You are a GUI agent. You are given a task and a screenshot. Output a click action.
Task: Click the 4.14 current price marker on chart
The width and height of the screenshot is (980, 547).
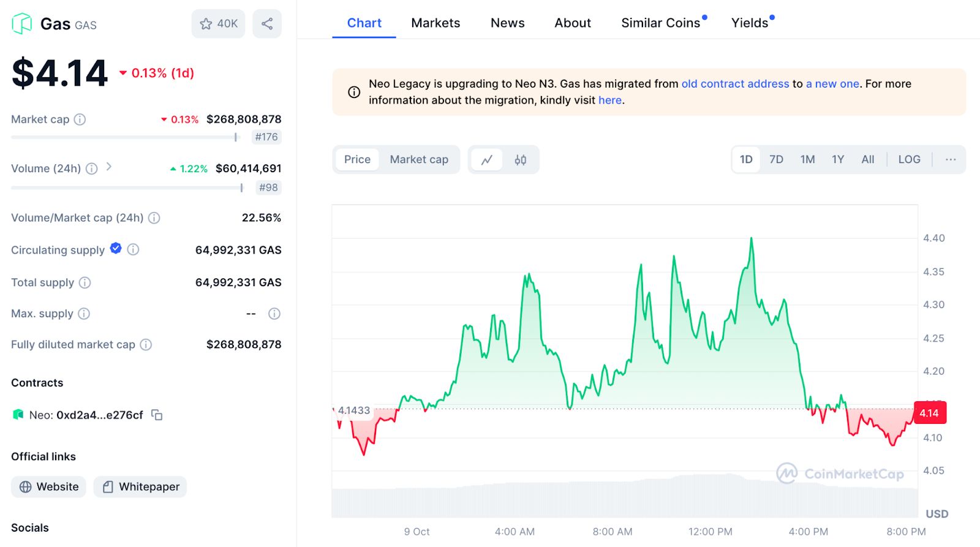(929, 413)
